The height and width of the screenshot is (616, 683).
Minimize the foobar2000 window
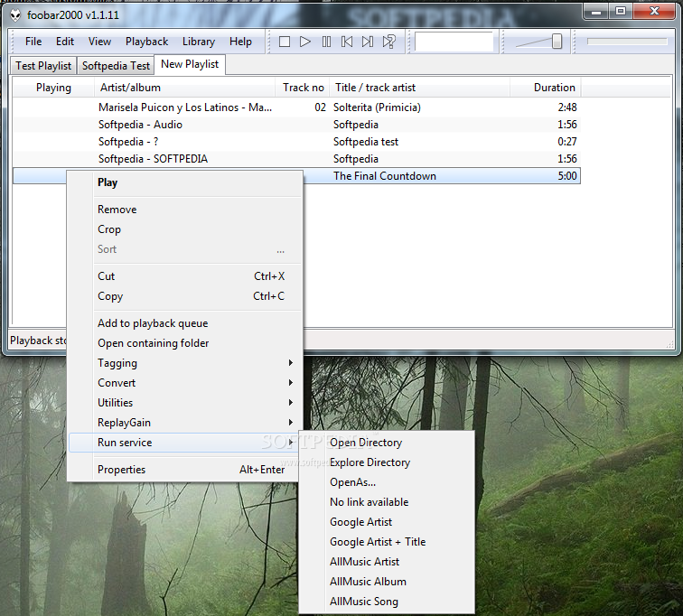point(596,12)
